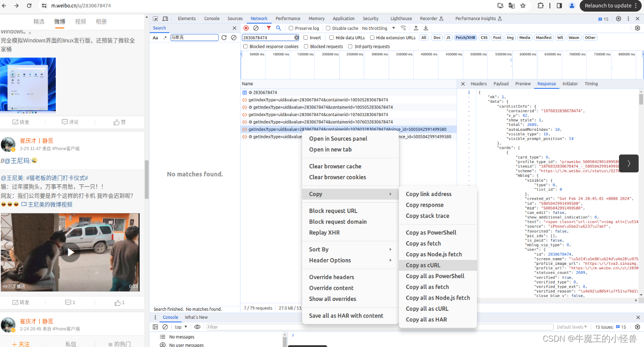Open Network panel settings gear
The image size is (644, 347).
[x=637, y=28]
